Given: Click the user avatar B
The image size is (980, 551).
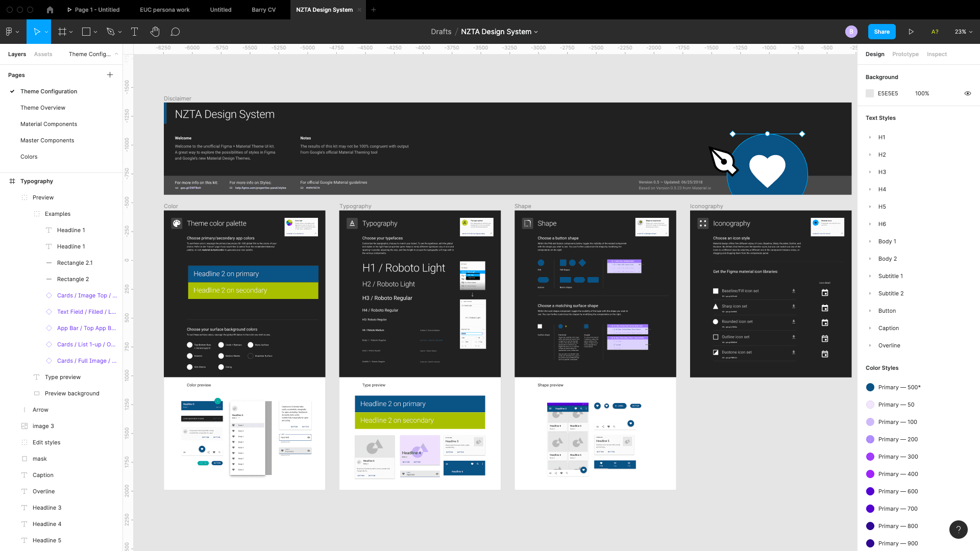Looking at the screenshot, I should tap(851, 32).
